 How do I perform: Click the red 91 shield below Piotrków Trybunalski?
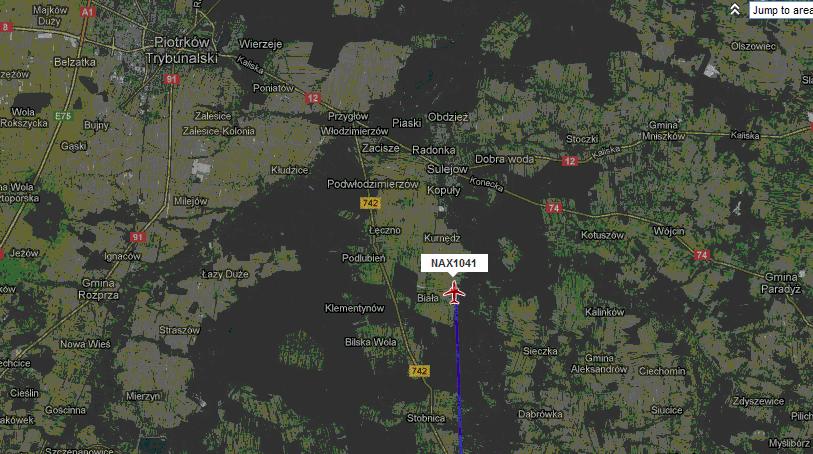pyautogui.click(x=172, y=79)
